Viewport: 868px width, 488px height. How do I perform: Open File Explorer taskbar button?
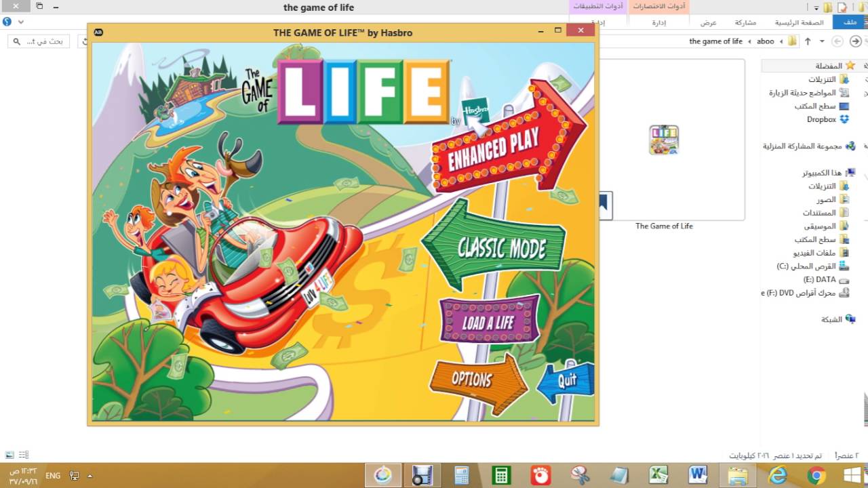pyautogui.click(x=737, y=475)
